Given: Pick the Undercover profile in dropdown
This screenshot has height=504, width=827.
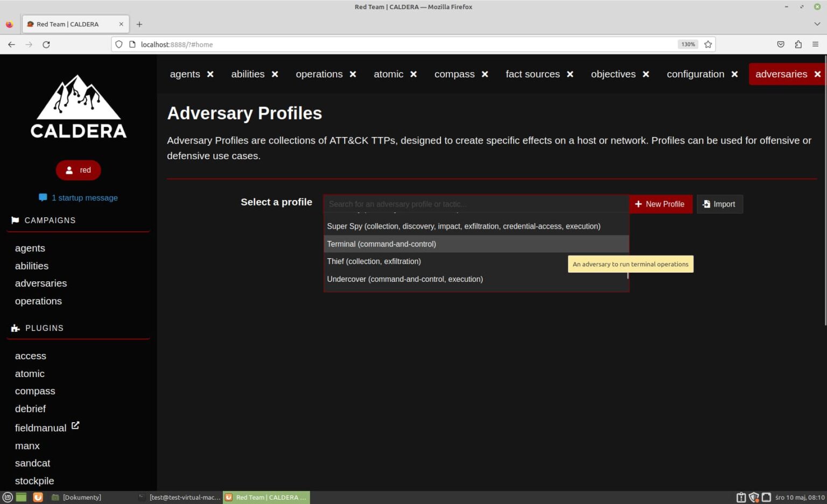Looking at the screenshot, I should click(405, 279).
